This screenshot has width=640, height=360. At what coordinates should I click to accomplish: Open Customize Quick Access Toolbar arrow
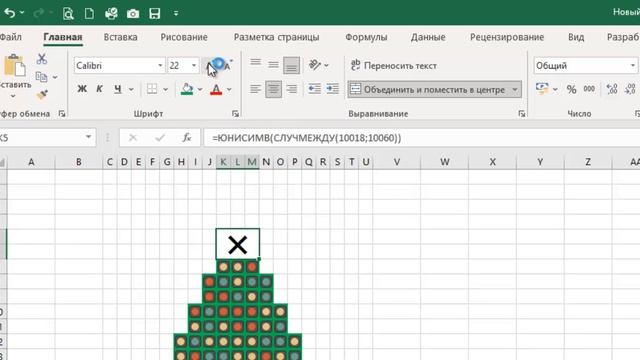tap(176, 13)
